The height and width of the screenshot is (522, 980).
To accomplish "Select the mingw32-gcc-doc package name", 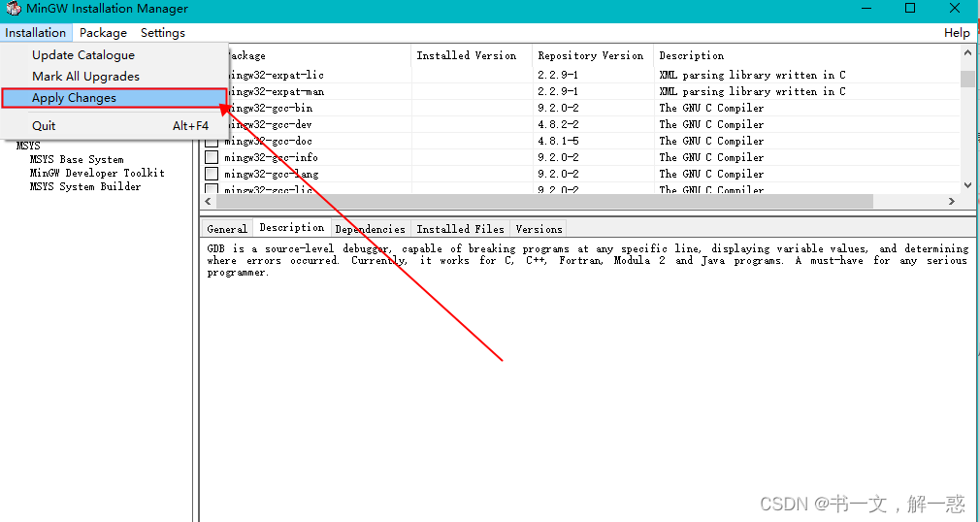I will (270, 141).
